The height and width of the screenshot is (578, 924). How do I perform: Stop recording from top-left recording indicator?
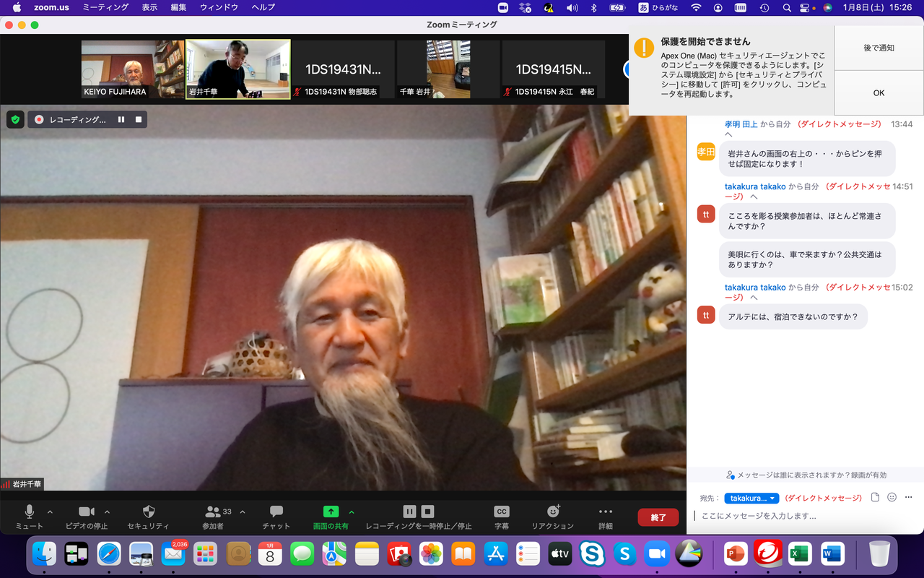[x=139, y=119]
